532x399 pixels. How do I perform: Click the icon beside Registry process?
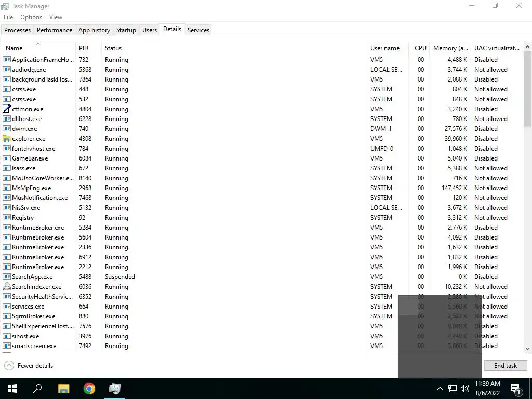point(6,218)
